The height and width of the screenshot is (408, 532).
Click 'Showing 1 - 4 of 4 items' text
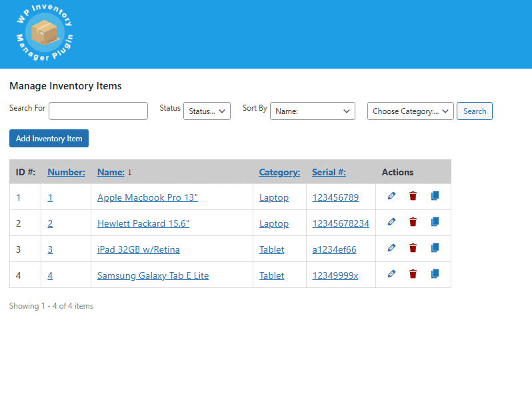pyautogui.click(x=51, y=306)
